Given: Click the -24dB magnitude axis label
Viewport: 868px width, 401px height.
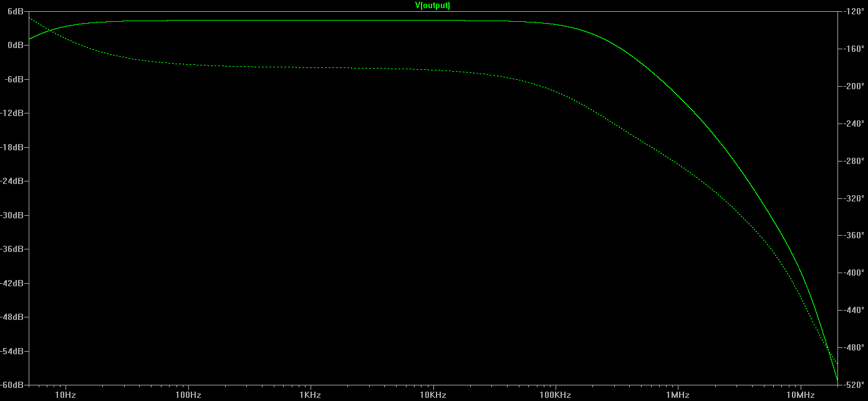Looking at the screenshot, I should [13, 181].
